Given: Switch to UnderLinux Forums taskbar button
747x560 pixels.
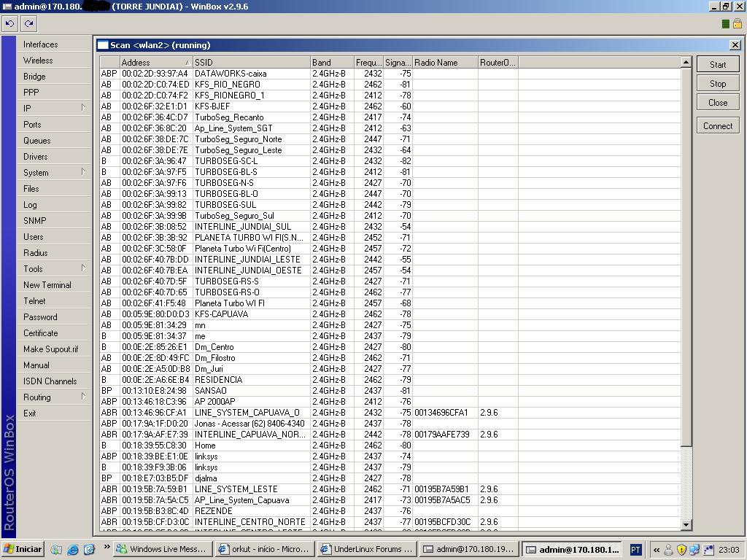Looking at the screenshot, I should coord(367,549).
